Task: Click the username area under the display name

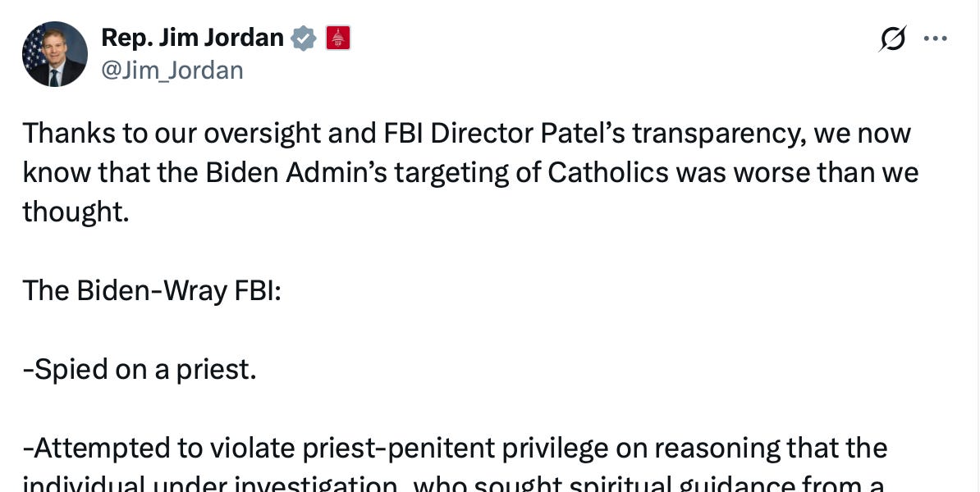Action: (x=172, y=71)
